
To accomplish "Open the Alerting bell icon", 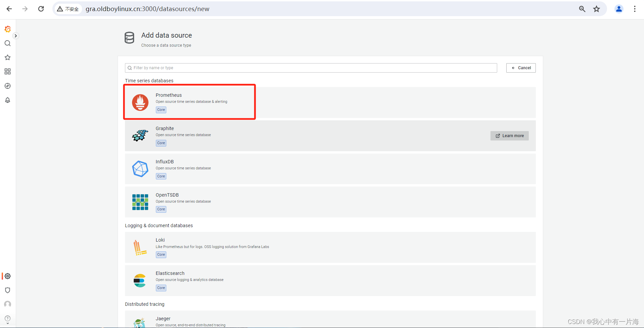I will [8, 100].
